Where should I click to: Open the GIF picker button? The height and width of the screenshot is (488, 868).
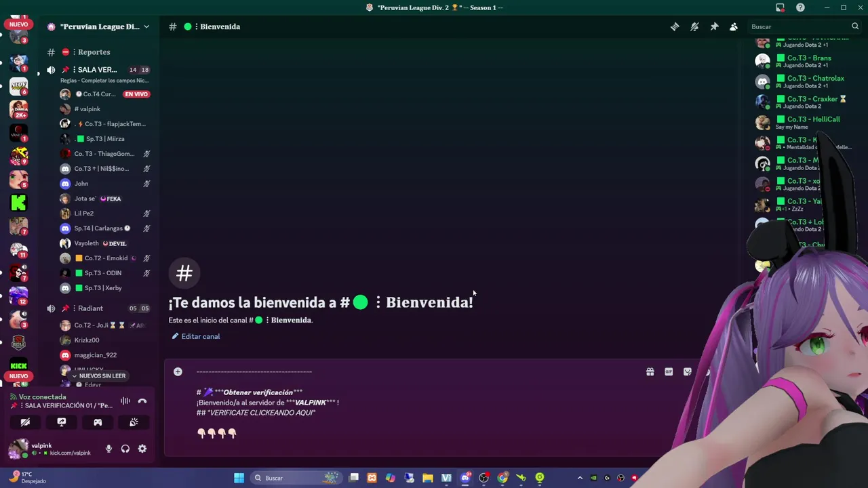pyautogui.click(x=669, y=371)
